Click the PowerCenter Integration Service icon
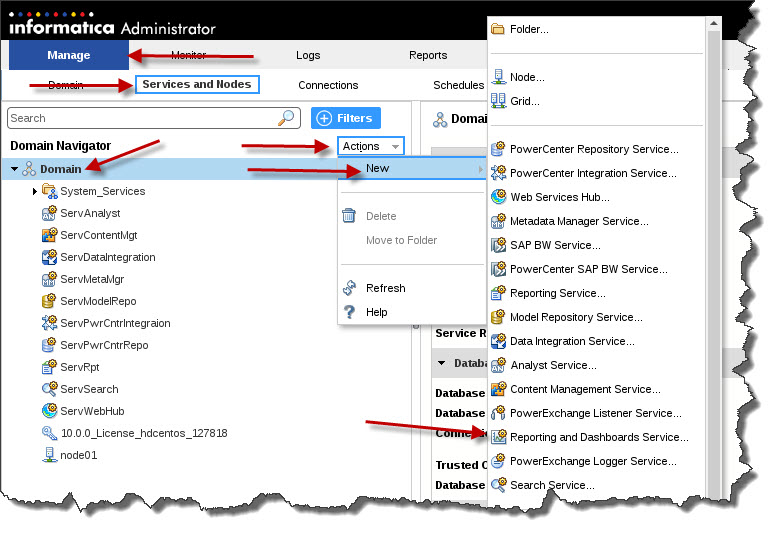 (498, 173)
